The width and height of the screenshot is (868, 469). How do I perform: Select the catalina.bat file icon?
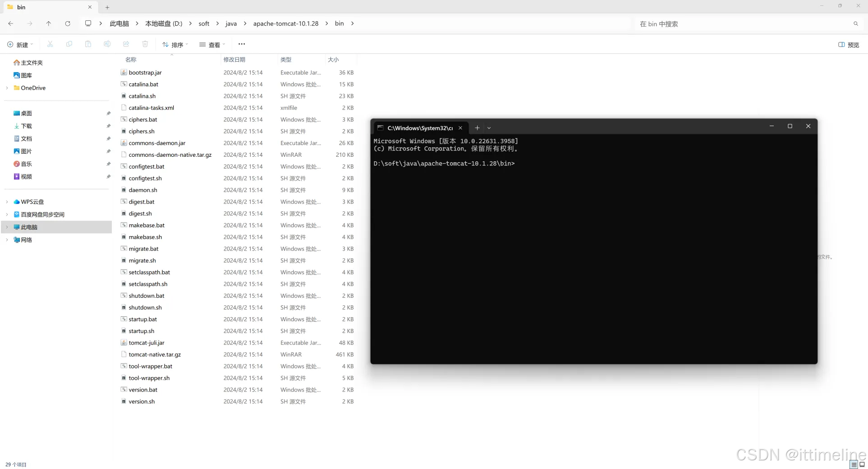click(124, 84)
